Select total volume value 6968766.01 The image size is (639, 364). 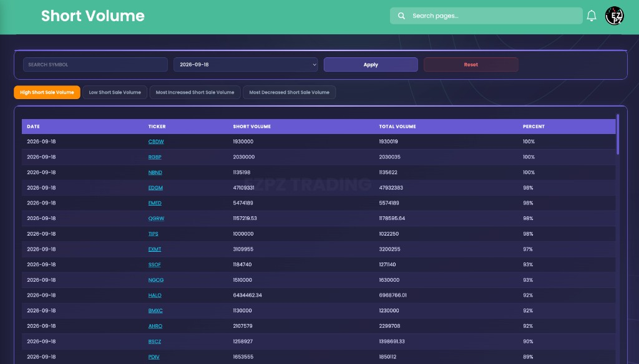pyautogui.click(x=393, y=295)
